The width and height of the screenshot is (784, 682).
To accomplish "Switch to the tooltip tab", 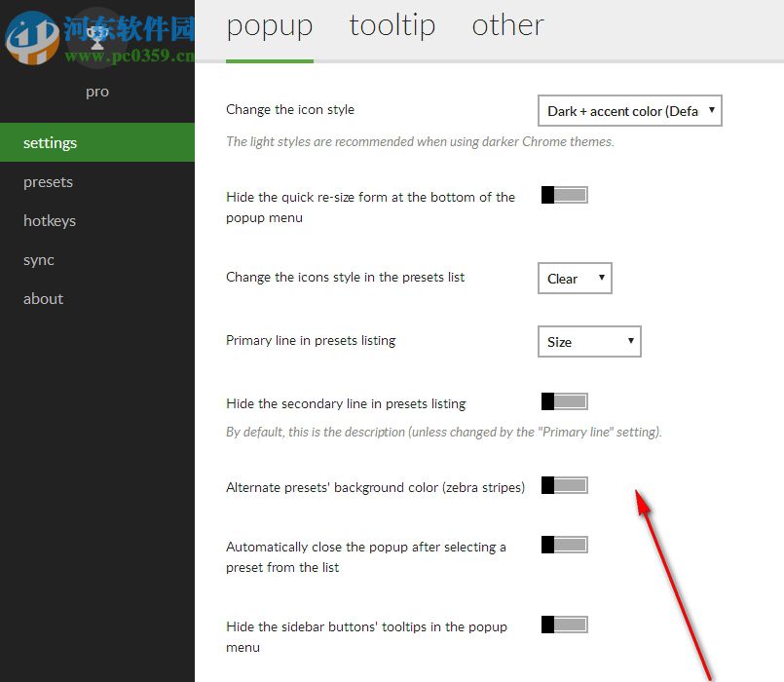I will tap(392, 25).
